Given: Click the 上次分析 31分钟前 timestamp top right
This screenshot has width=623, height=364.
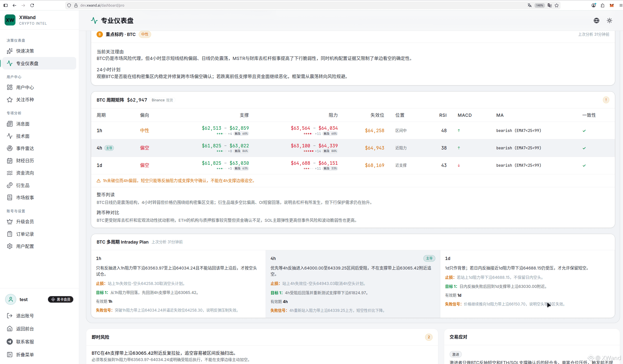Looking at the screenshot, I should pyautogui.click(x=594, y=34).
